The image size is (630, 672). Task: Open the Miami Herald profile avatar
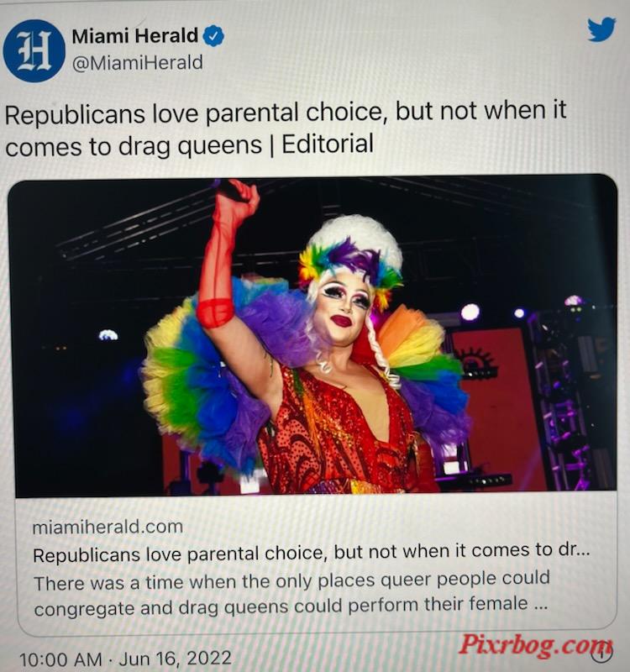pyautogui.click(x=34, y=50)
